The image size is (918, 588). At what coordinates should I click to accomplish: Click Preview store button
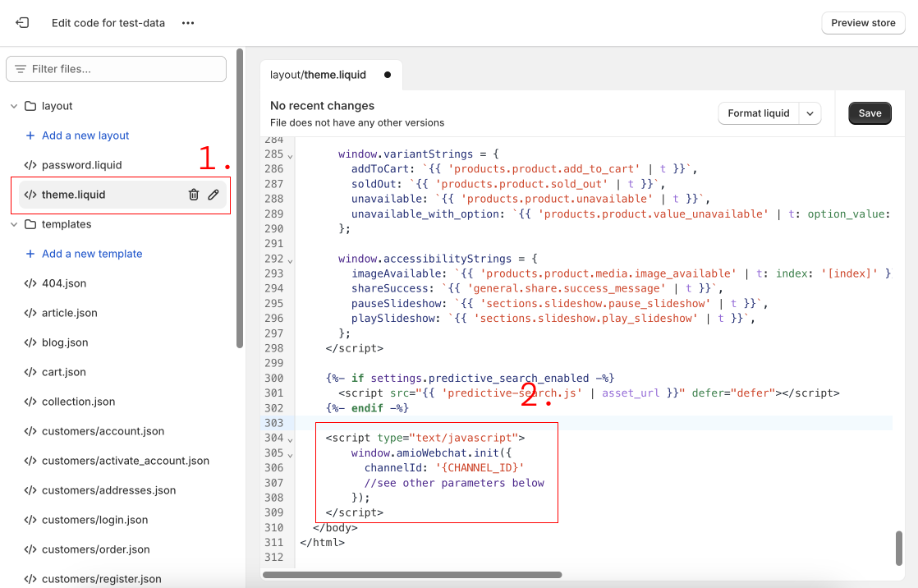click(x=864, y=23)
